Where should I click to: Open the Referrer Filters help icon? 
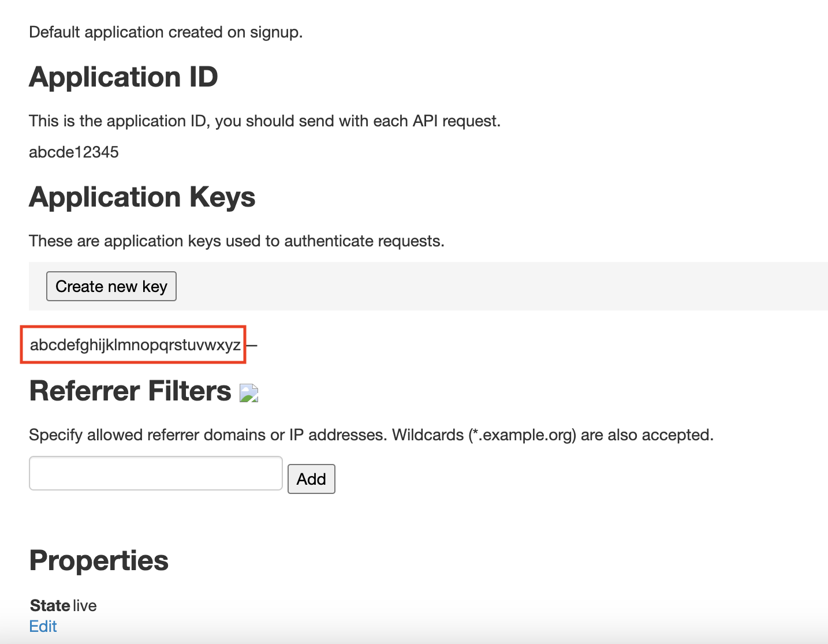(249, 394)
